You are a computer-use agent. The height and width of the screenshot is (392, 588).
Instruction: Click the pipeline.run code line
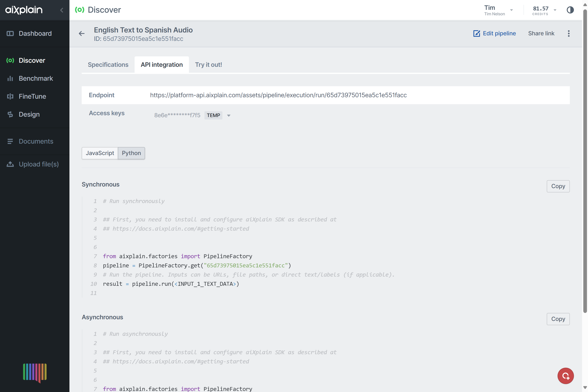171,284
